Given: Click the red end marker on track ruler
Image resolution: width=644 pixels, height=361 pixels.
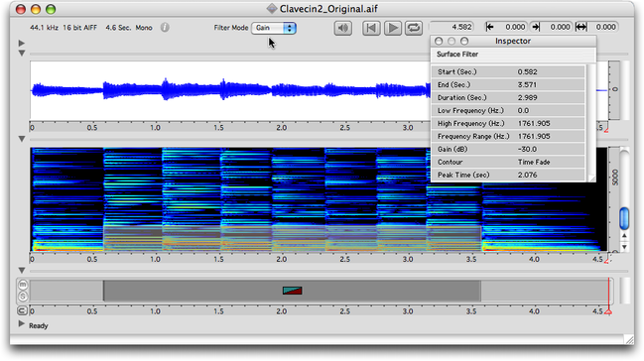Looking at the screenshot, I should click(x=608, y=312).
